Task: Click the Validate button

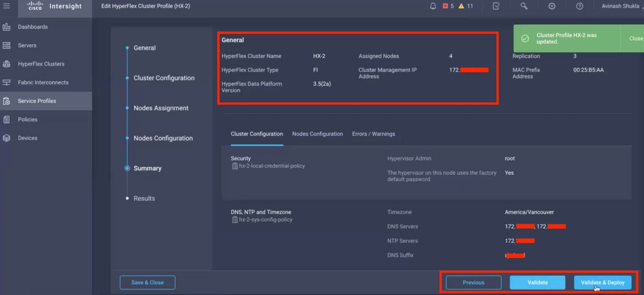Action: pos(538,283)
